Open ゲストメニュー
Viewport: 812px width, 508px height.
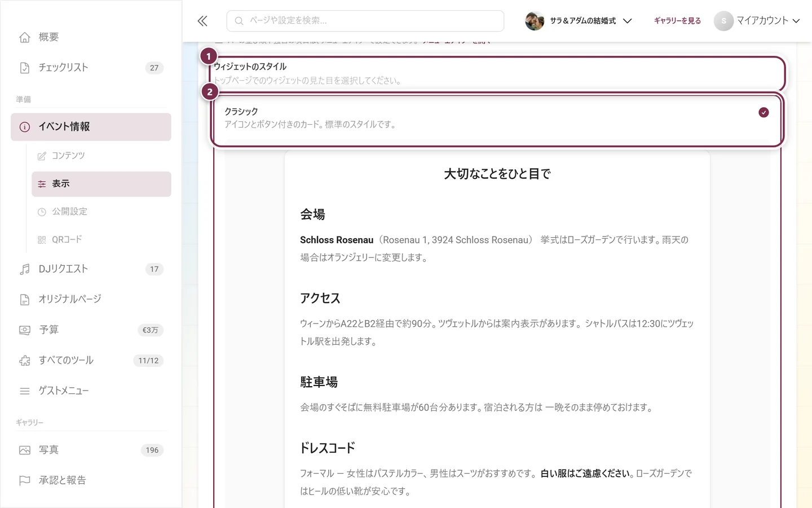[91, 391]
